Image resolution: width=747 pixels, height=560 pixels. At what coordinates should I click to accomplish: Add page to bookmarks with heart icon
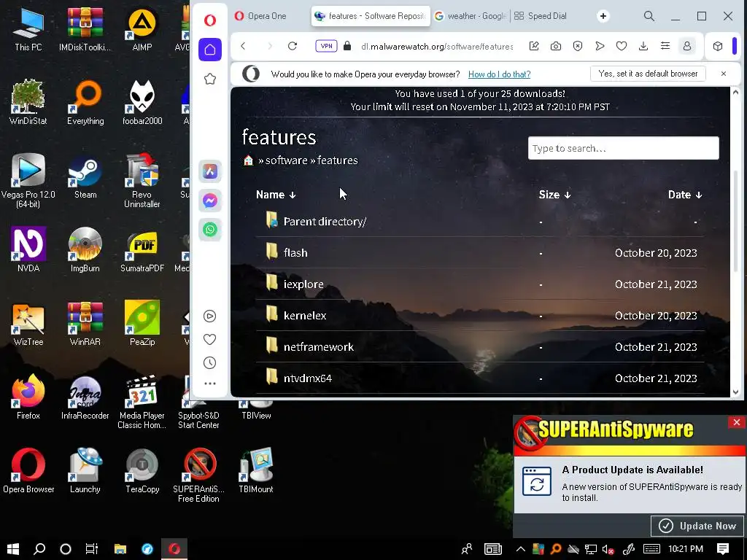[x=622, y=46]
